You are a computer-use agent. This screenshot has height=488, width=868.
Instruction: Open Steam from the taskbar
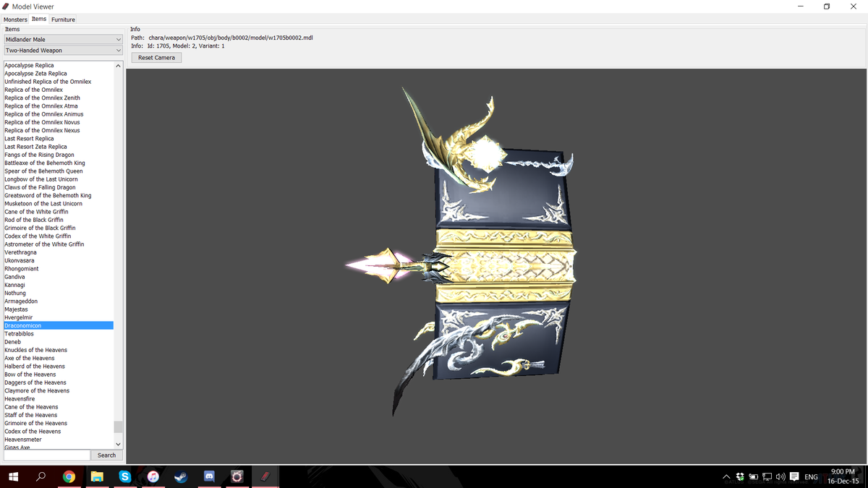pyautogui.click(x=181, y=476)
